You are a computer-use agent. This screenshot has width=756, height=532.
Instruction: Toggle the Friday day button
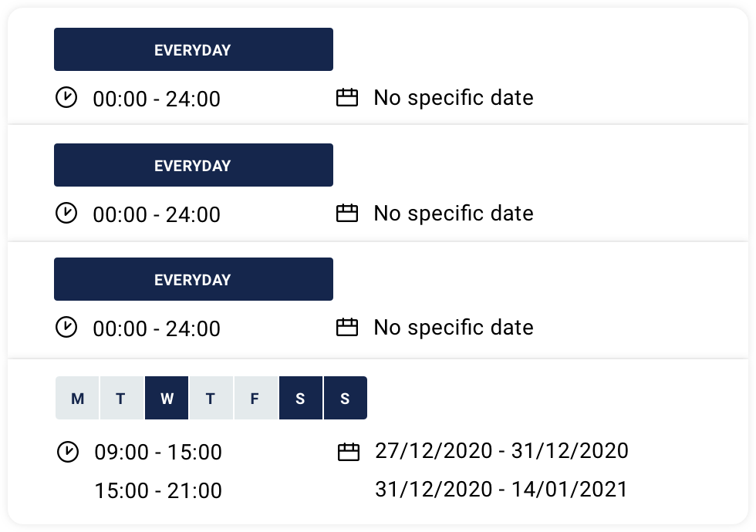coord(255,399)
